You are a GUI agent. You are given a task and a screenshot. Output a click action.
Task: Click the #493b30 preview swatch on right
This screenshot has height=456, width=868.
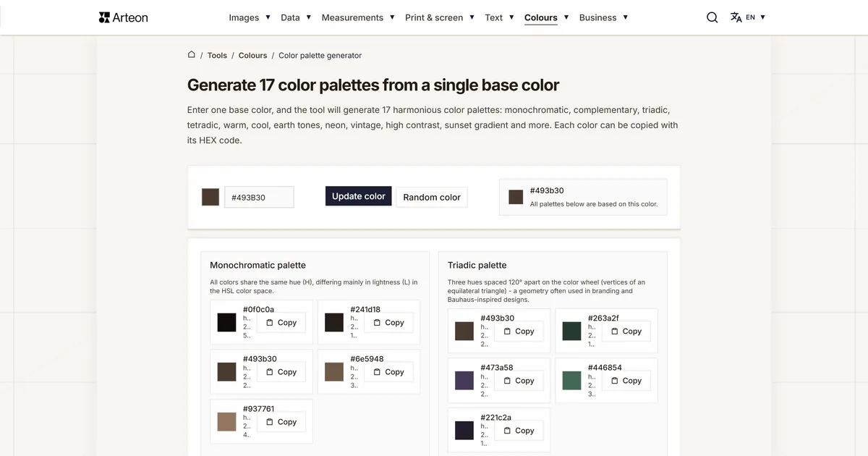(516, 197)
